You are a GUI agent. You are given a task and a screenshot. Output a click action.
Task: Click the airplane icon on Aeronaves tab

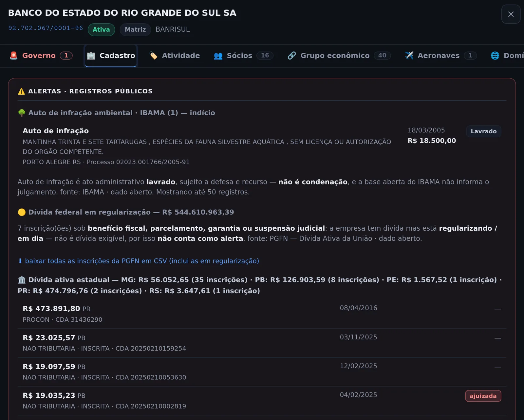(x=409, y=56)
